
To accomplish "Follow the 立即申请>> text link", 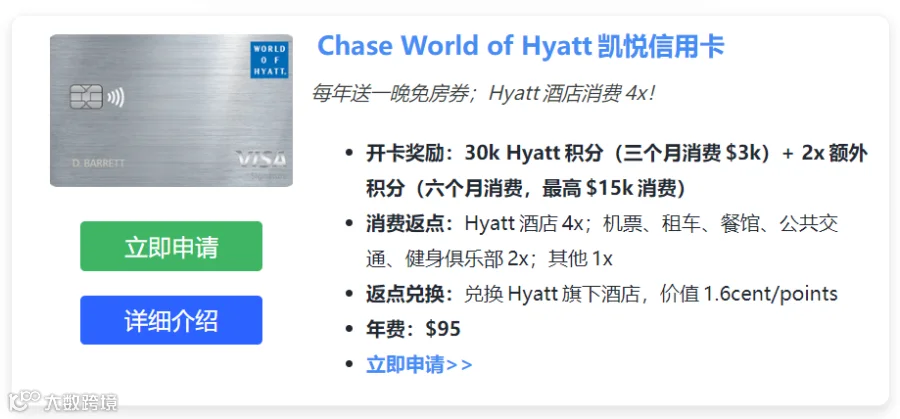I will (x=419, y=364).
